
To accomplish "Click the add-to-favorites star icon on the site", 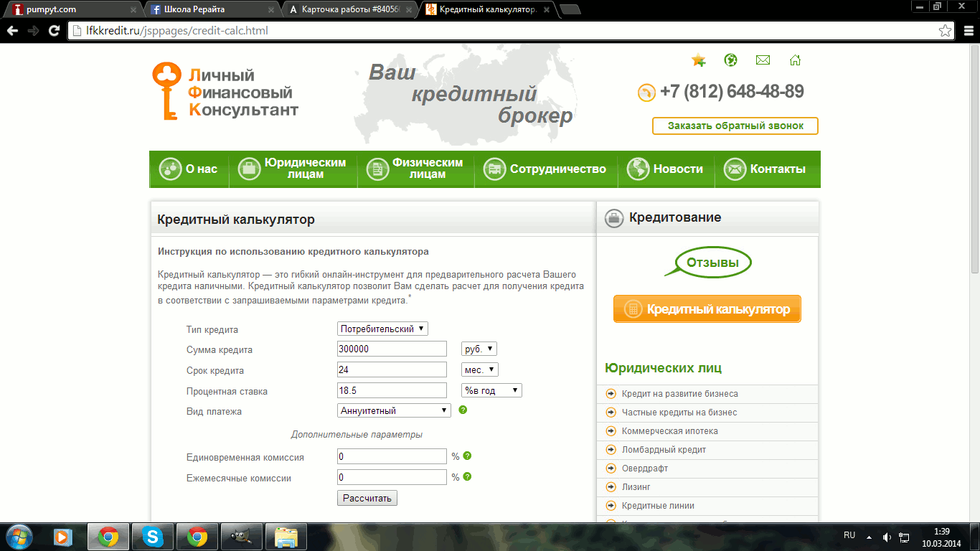I will (698, 60).
